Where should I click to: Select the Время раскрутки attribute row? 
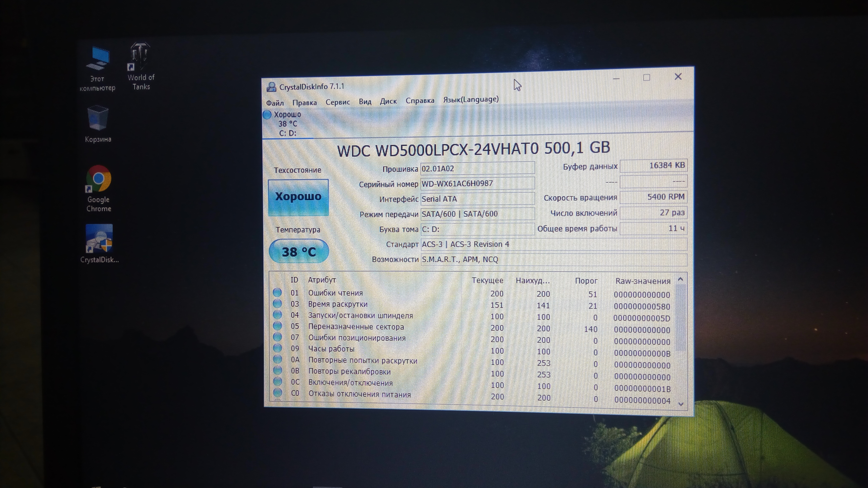pos(472,305)
